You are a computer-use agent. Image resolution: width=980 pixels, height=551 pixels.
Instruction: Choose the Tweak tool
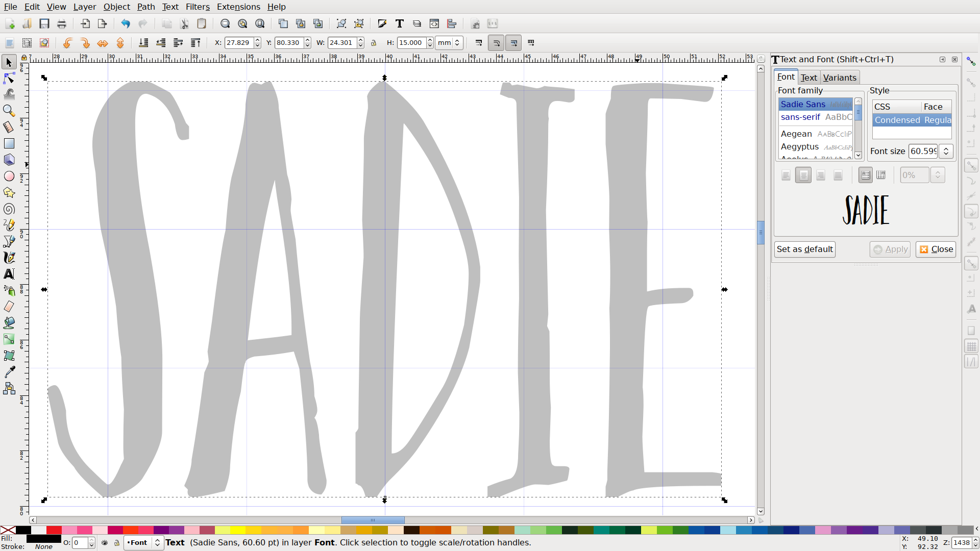9,94
